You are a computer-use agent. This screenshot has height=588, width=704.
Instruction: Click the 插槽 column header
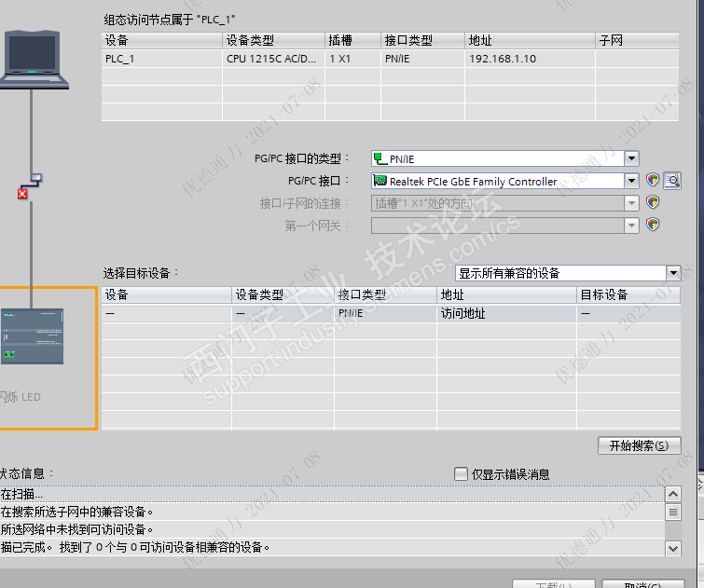[x=352, y=40]
